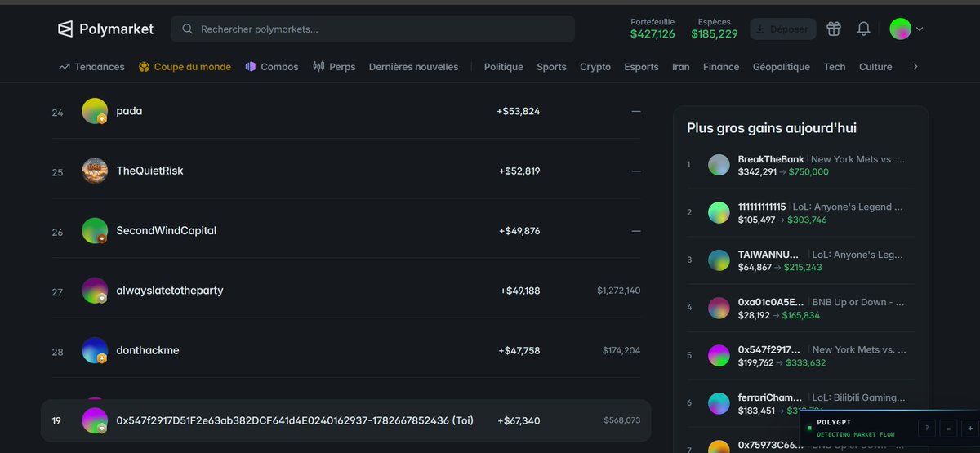The width and height of the screenshot is (980, 453).
Task: Click the +$49,876 profit value
Action: pos(519,231)
